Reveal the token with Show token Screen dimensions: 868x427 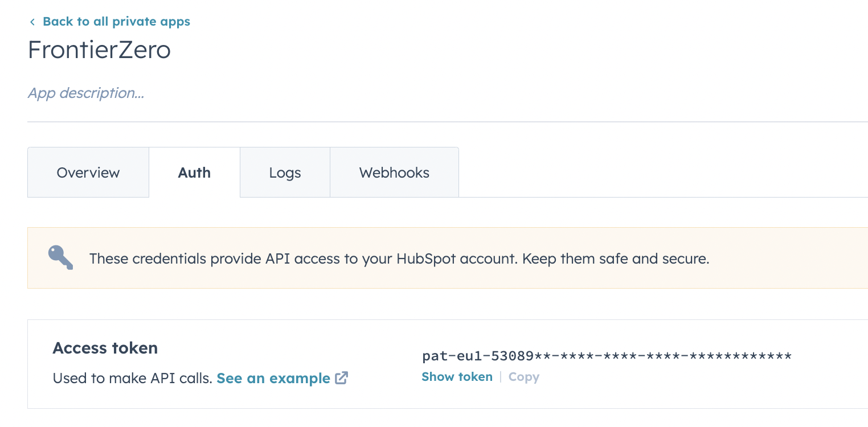click(457, 377)
